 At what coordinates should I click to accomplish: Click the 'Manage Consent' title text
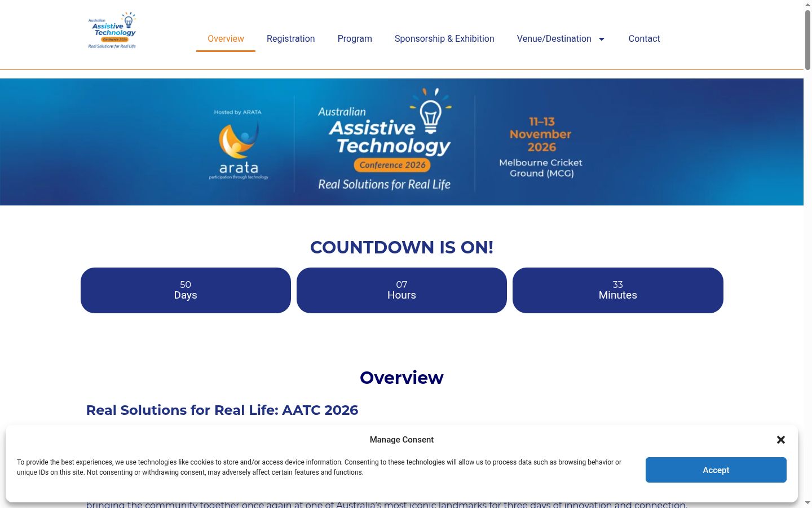(x=401, y=440)
